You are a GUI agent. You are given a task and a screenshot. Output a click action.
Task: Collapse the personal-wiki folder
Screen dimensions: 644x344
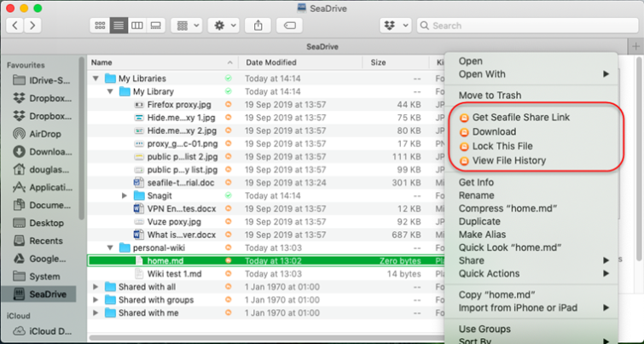tap(110, 248)
